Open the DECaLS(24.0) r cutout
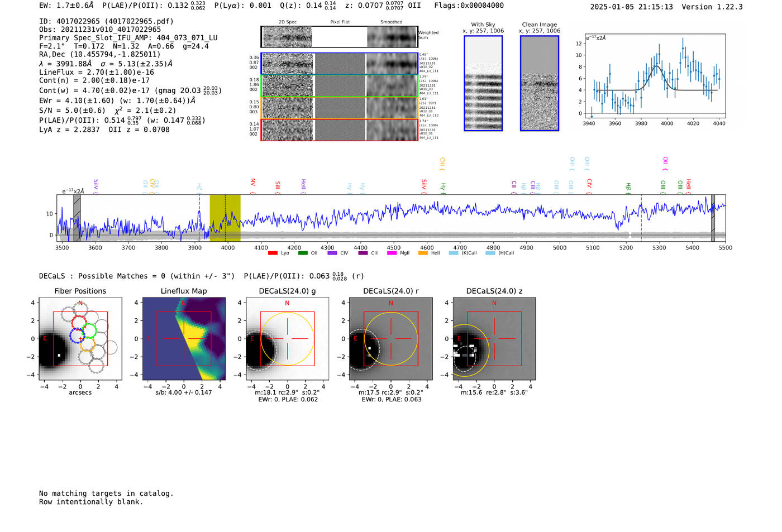The width and height of the screenshot is (782, 532). coord(390,339)
